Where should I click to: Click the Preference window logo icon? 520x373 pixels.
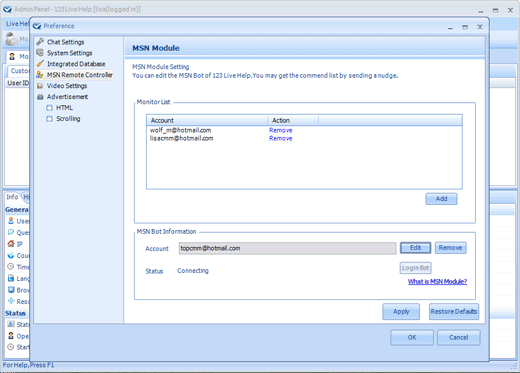[37, 26]
